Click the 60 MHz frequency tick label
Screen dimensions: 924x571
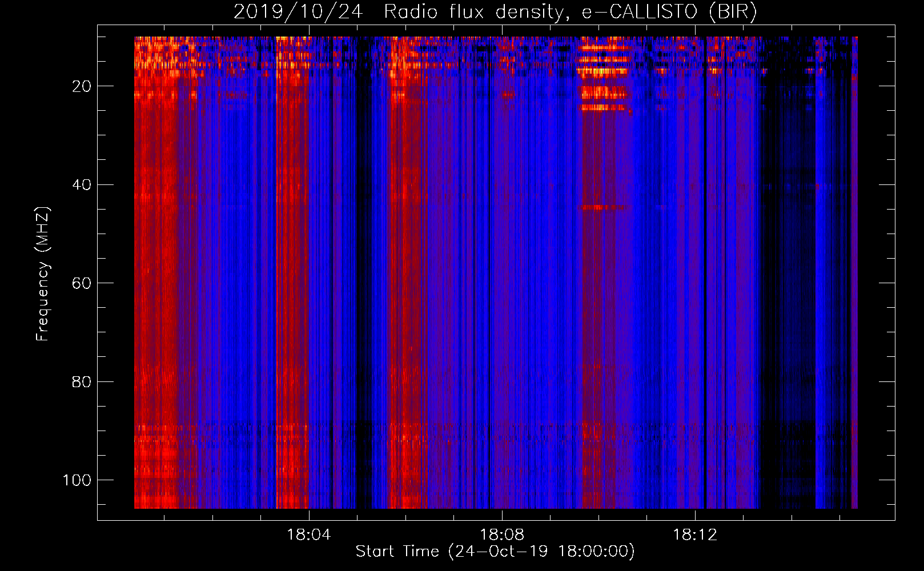pyautogui.click(x=82, y=283)
